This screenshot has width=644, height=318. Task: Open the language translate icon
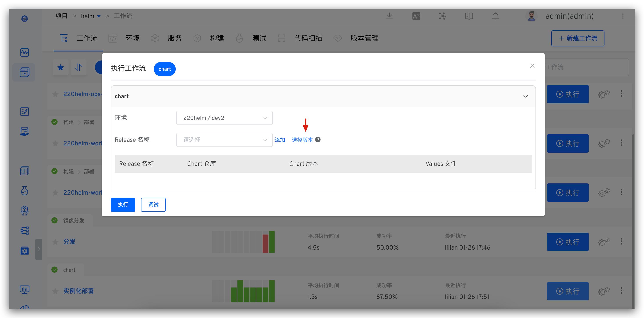416,16
